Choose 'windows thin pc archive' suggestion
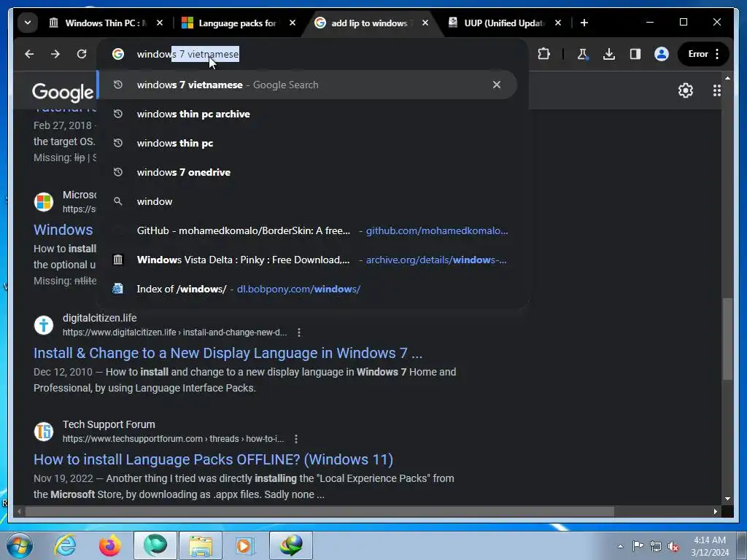This screenshot has width=747, height=560. click(307, 114)
